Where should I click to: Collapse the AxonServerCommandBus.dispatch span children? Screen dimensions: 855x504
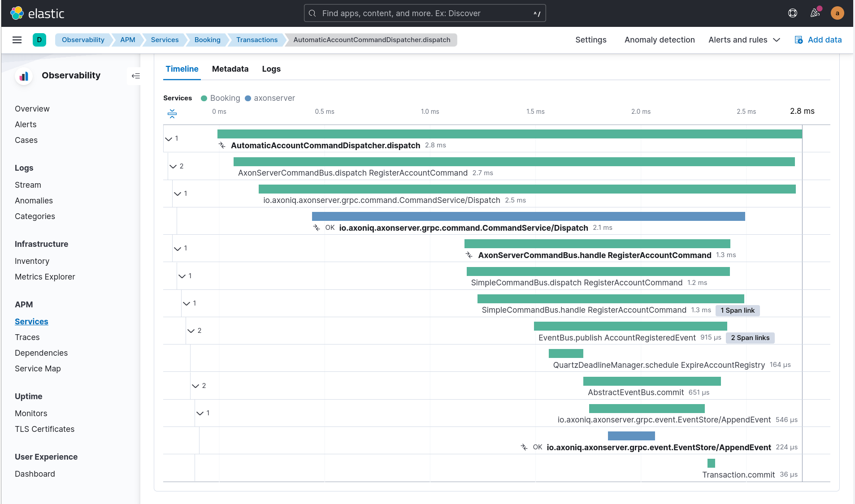point(174,166)
